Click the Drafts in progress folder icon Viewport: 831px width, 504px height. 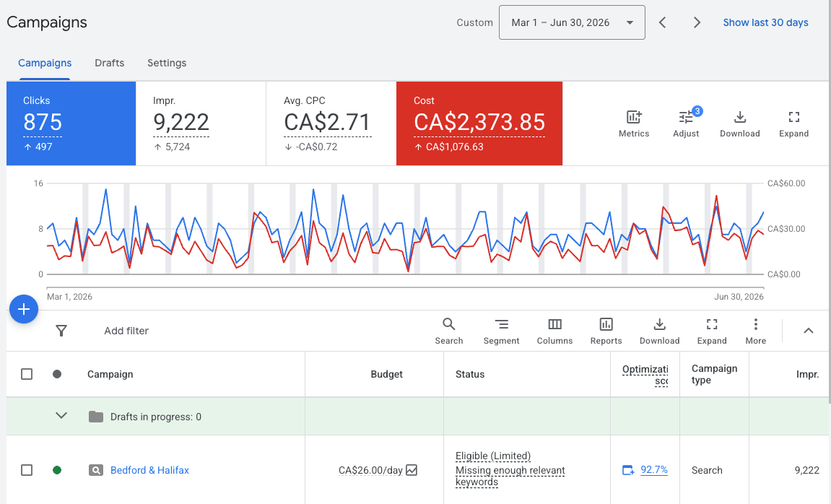point(96,417)
